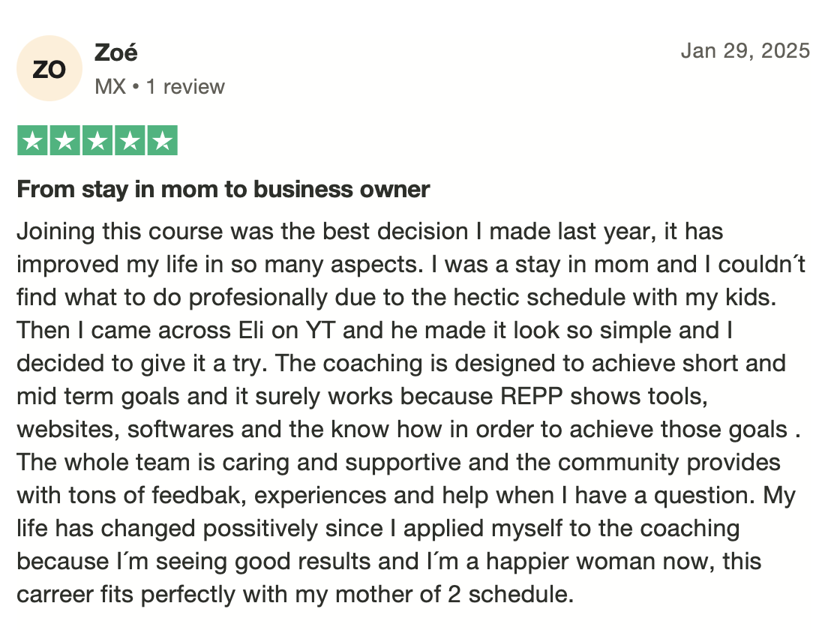Click the word 'profesionally' in the review
Viewport: 840px width, 630px height.
tap(258, 298)
